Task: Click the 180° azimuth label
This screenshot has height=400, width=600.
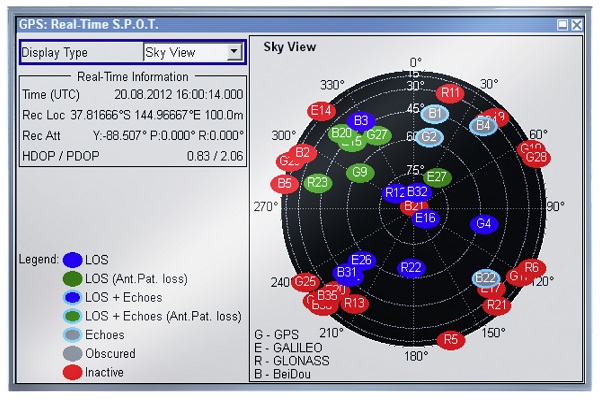Action: 416,356
